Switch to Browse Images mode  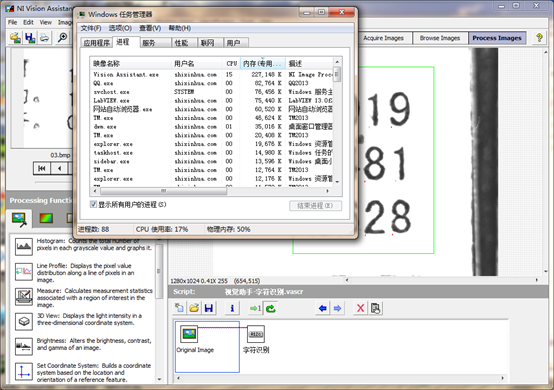tap(440, 38)
